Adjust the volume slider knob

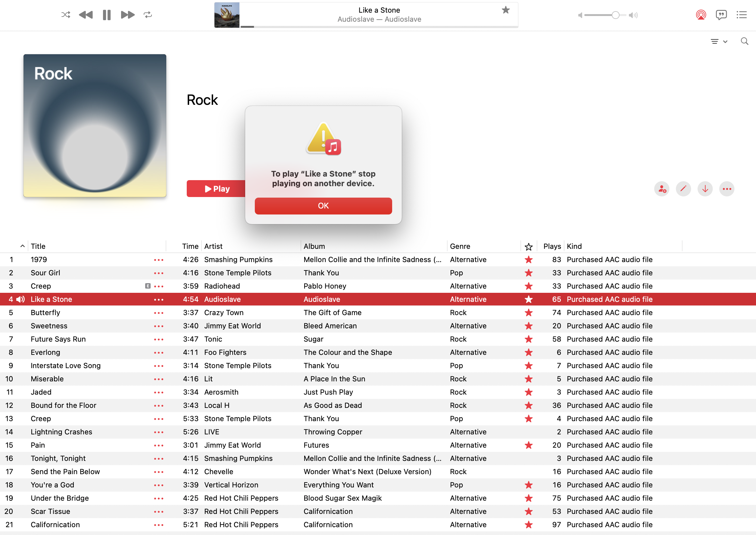click(x=615, y=15)
